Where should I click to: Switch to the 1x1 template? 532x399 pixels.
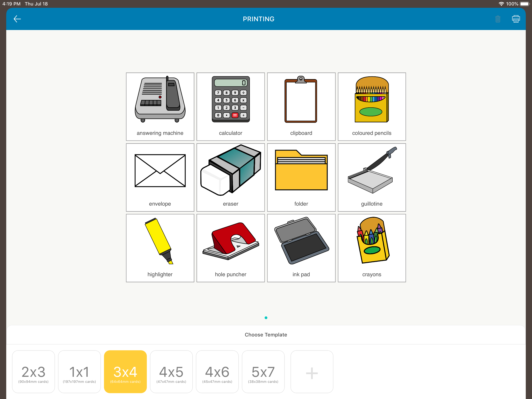[79, 372]
